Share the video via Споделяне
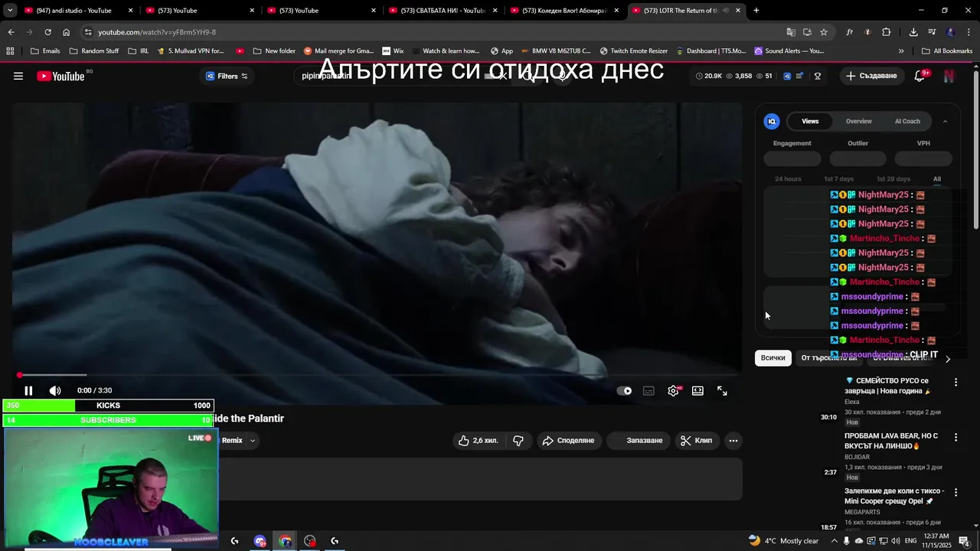980x551 pixels. coord(568,440)
